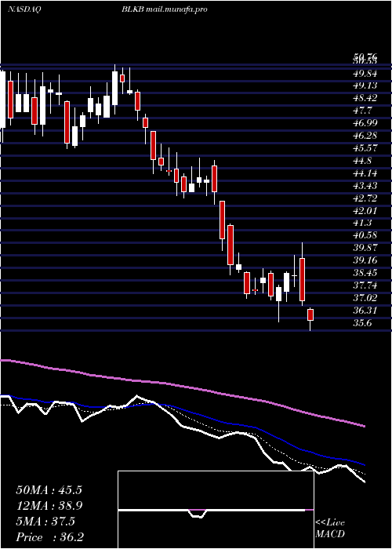Select the 45.57 price axis label
This screenshot has width=392, height=549.
coord(365,147)
